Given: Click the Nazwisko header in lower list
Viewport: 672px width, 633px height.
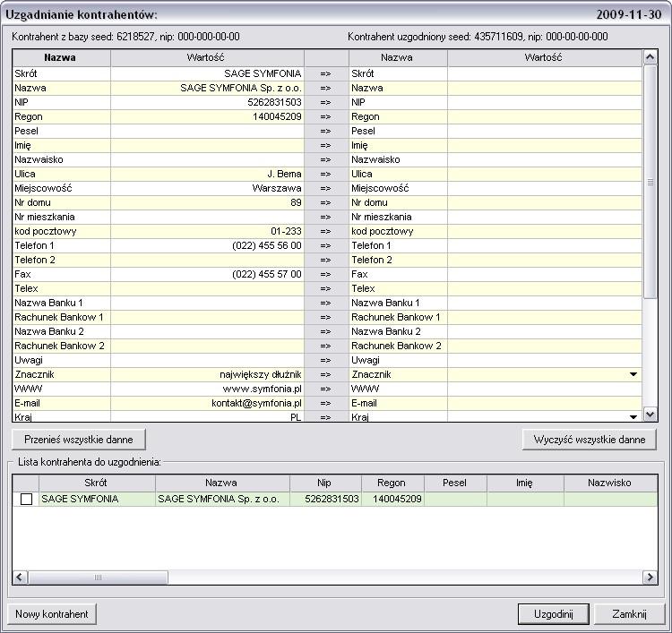Looking at the screenshot, I should point(610,483).
